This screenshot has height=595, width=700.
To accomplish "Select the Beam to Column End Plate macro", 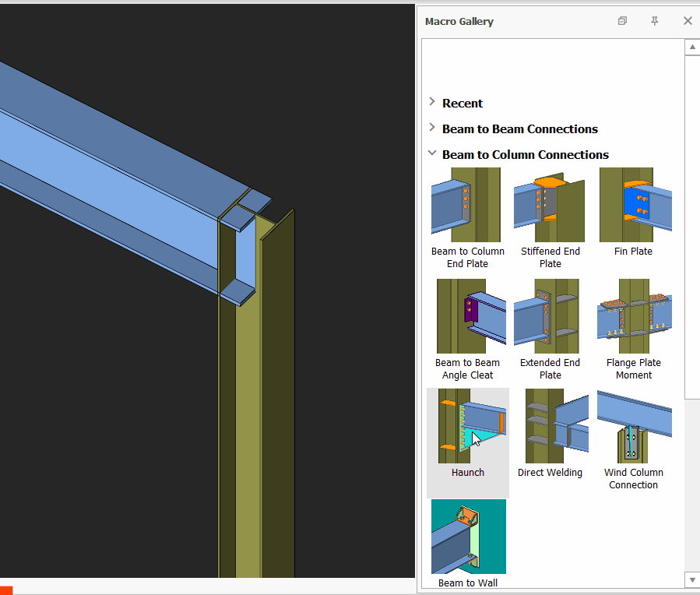I will point(466,206).
